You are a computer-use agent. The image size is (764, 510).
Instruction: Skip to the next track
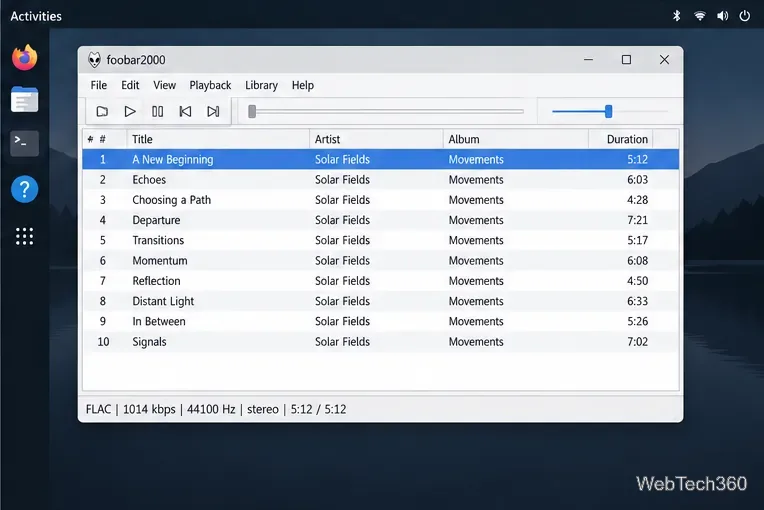pos(213,112)
